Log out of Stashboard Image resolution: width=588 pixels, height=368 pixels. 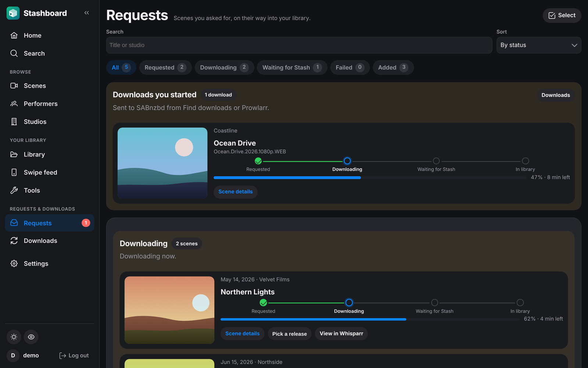[x=74, y=355]
